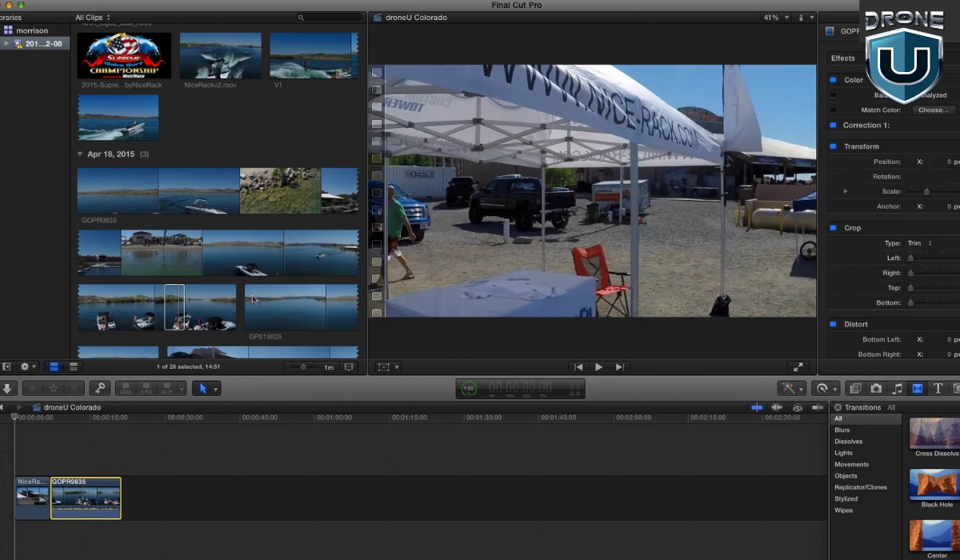Open the tool selection dropdown arrow
This screenshot has width=960, height=560.
216,390
